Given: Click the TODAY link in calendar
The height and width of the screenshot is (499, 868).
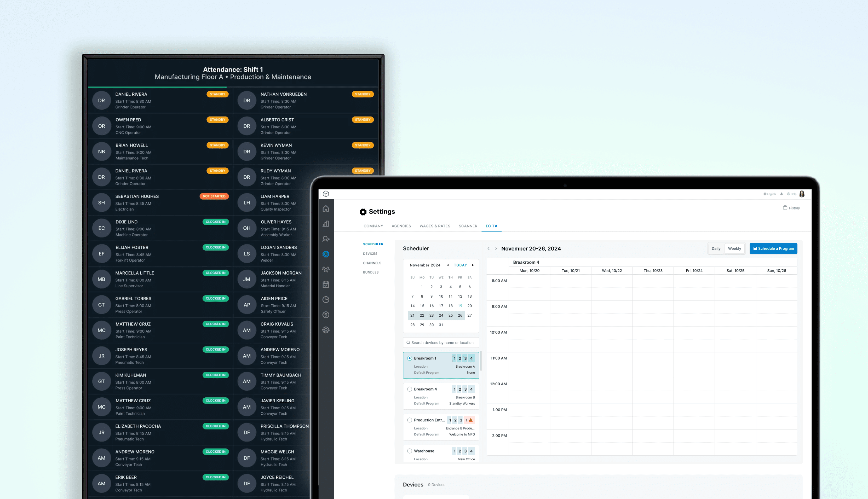Looking at the screenshot, I should (x=460, y=265).
